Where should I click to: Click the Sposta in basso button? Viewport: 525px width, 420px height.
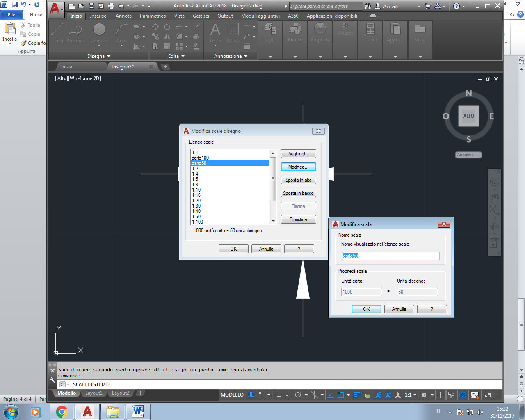click(299, 193)
